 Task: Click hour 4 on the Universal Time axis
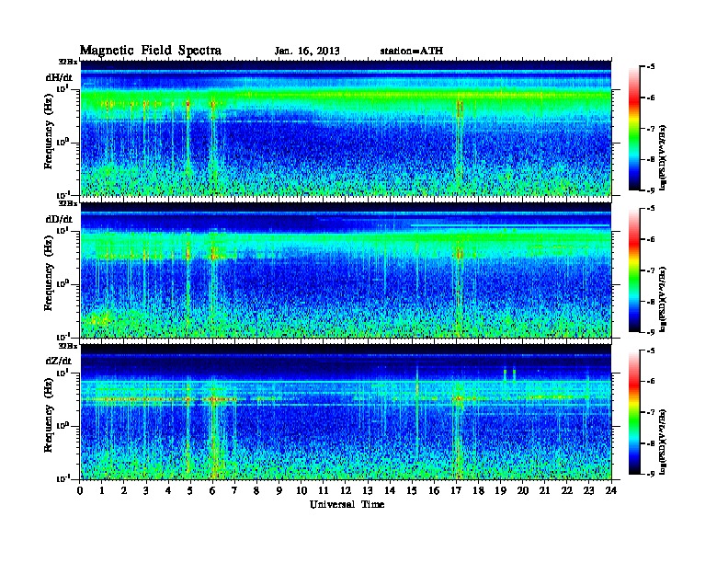[x=168, y=491]
